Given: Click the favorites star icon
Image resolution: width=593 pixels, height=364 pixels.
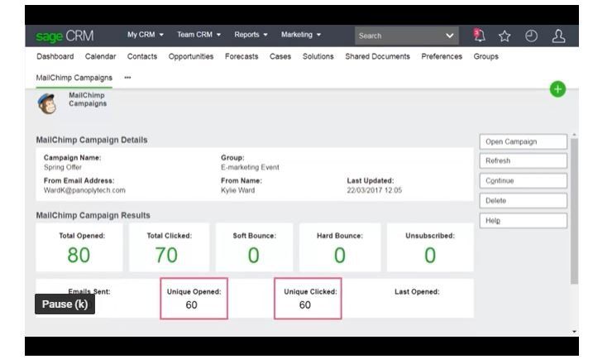Looking at the screenshot, I should coord(505,36).
